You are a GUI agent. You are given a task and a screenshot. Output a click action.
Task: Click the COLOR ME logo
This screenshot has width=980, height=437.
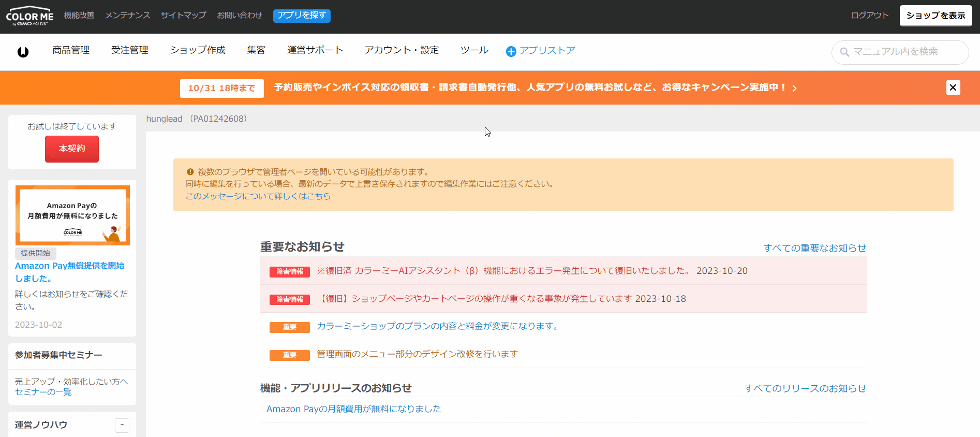29,17
